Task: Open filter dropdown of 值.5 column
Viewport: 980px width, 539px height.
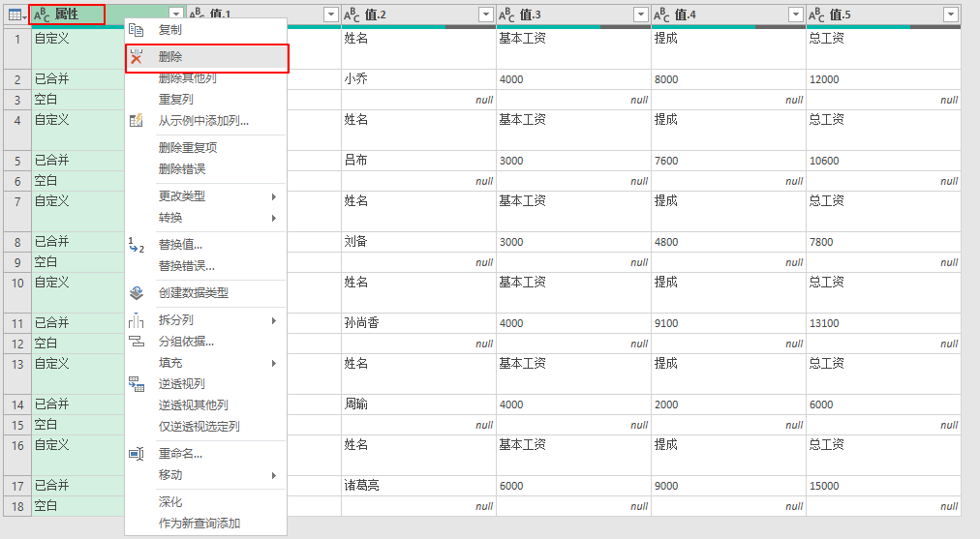Action: click(951, 15)
